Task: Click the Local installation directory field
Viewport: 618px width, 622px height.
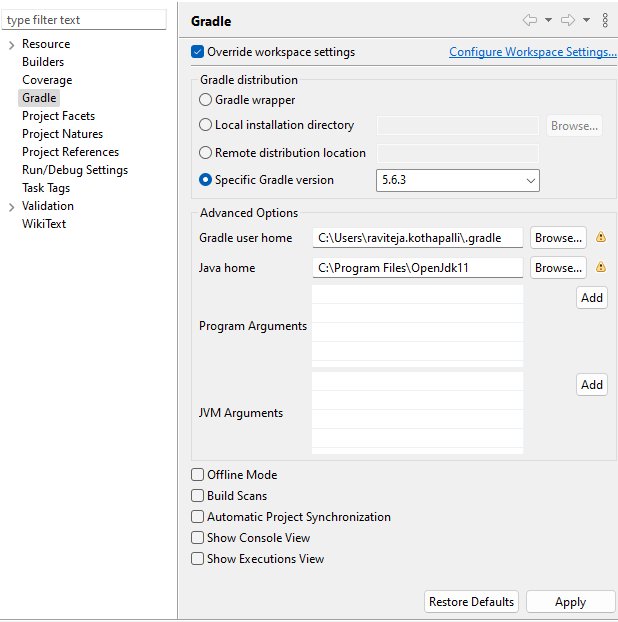Action: pos(458,126)
